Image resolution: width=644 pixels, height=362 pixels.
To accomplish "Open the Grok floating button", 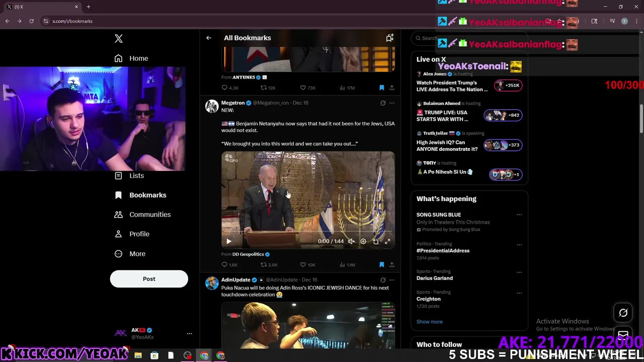I will pos(623,313).
